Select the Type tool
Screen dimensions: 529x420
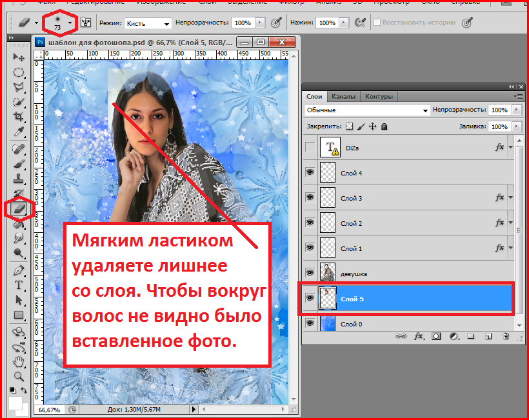(19, 285)
